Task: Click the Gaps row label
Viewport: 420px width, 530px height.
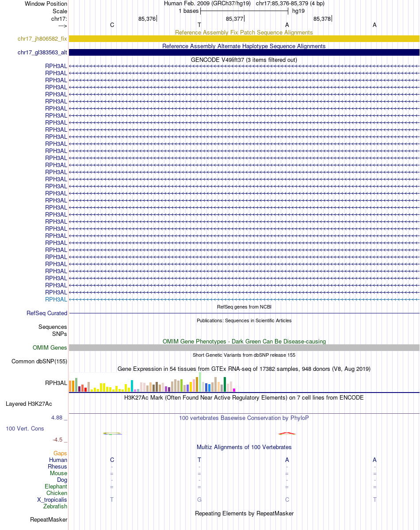Action: tap(60, 453)
